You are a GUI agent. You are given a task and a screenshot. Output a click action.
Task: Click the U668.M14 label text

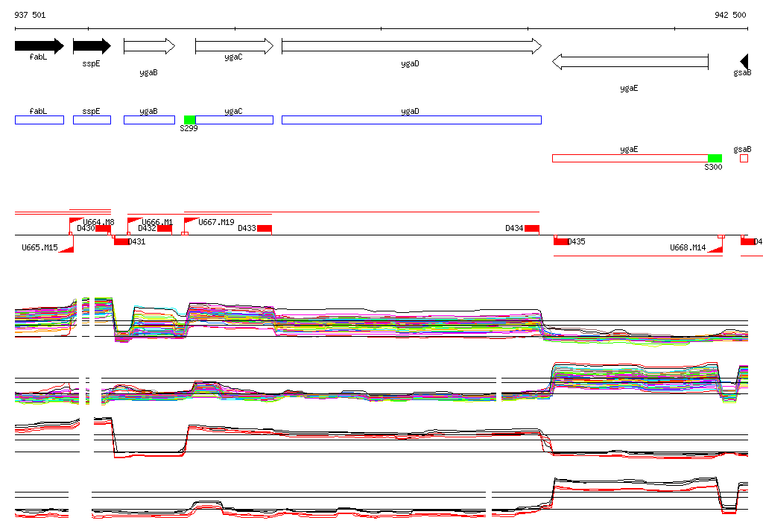[x=688, y=248]
